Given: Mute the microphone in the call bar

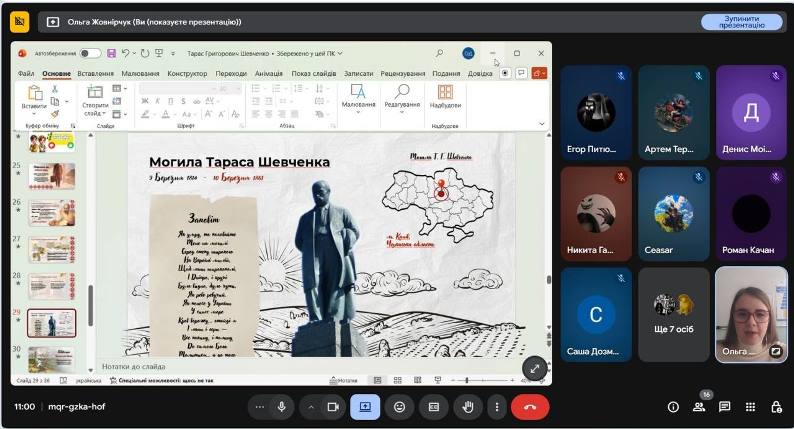Looking at the screenshot, I should [282, 407].
